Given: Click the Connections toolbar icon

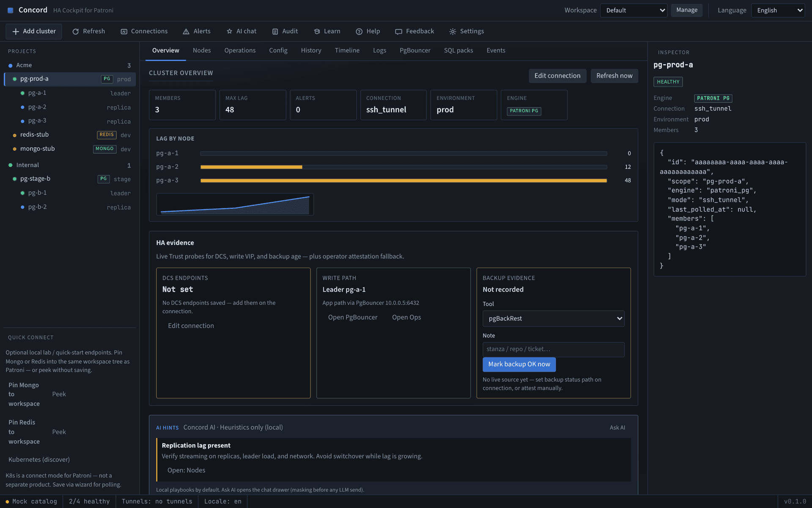Looking at the screenshot, I should pyautogui.click(x=124, y=31).
